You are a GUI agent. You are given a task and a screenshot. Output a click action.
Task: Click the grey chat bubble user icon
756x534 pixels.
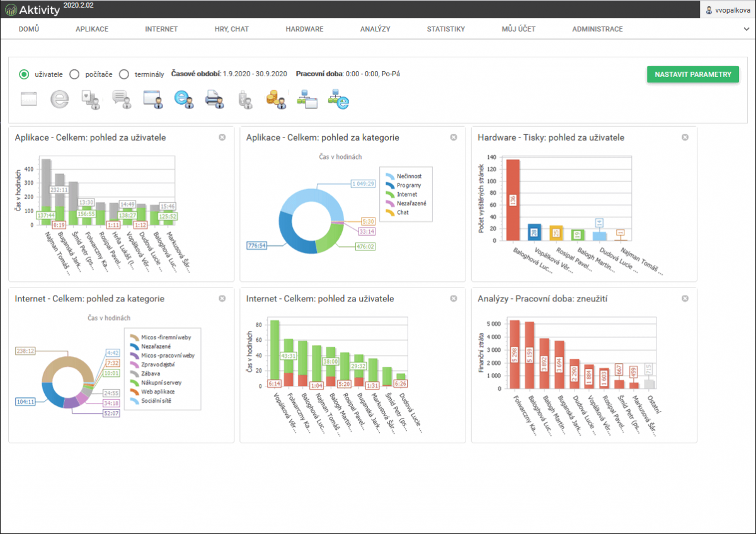[x=122, y=99]
